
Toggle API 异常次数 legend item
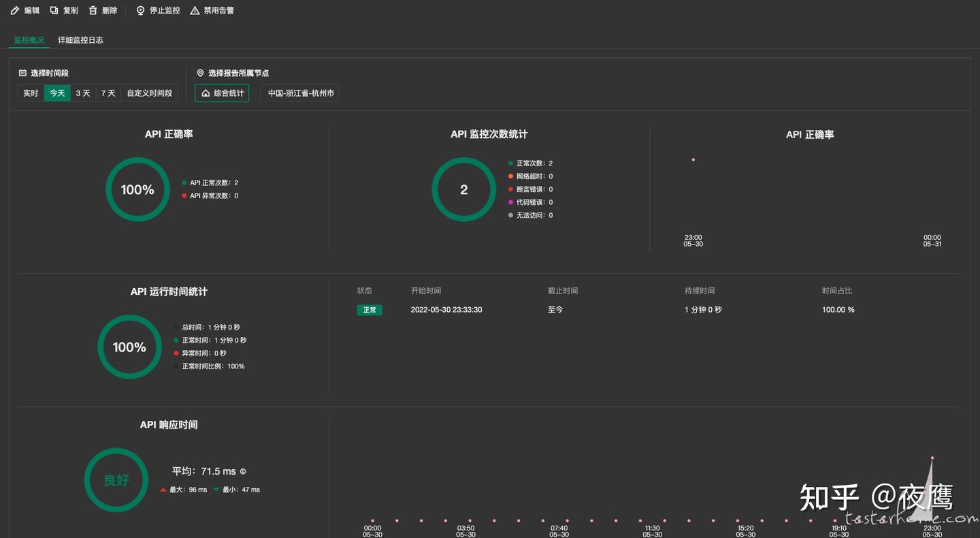[x=210, y=195]
